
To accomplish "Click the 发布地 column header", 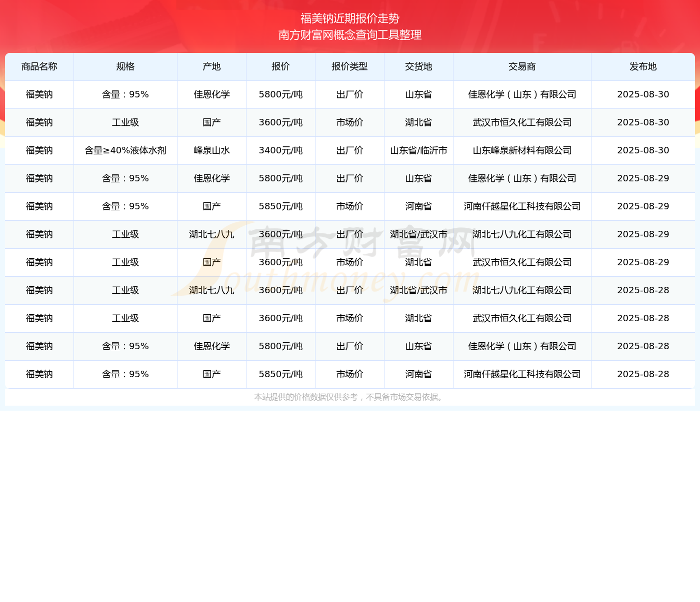I will point(643,66).
